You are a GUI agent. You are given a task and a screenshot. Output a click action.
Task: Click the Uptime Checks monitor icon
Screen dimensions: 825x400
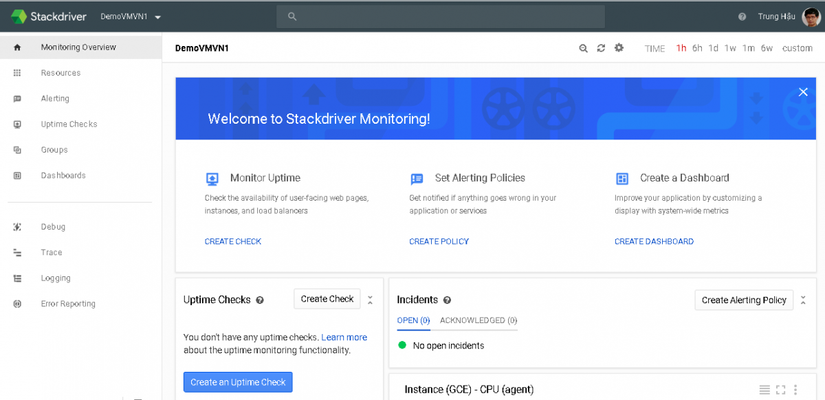pos(17,124)
